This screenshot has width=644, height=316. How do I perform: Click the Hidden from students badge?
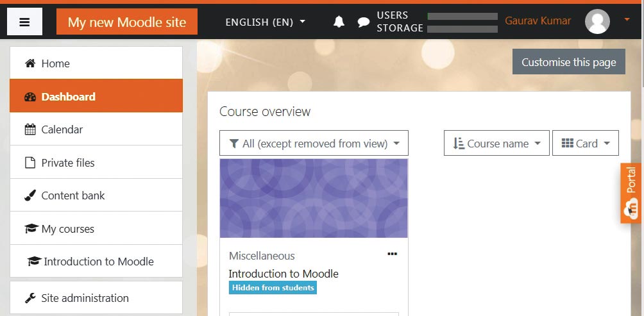click(273, 288)
